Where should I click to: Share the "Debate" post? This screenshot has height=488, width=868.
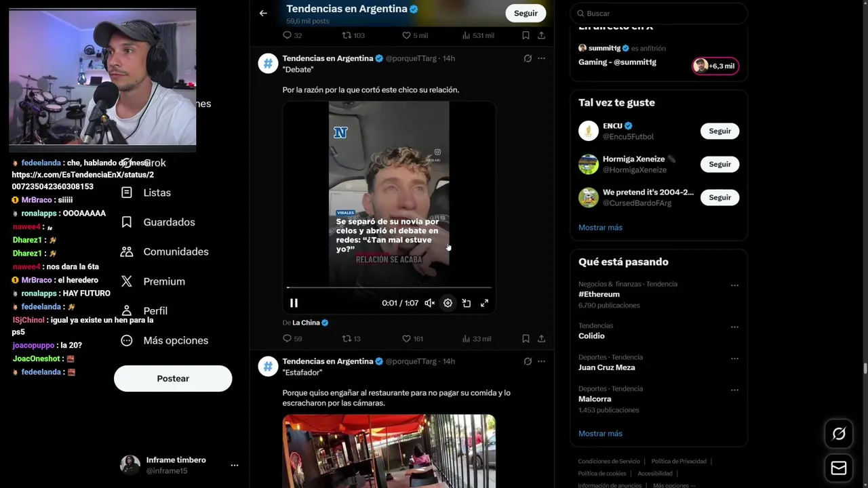541,338
